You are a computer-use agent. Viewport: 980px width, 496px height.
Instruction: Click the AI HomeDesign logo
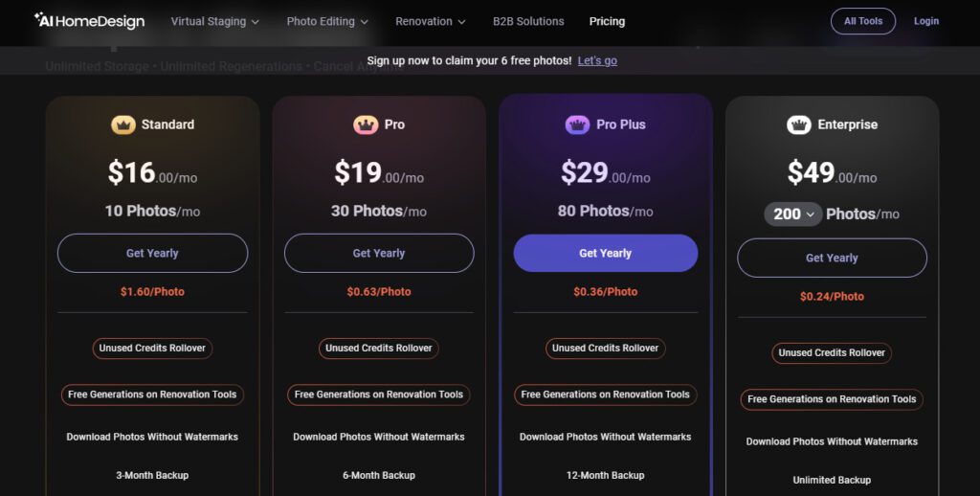(x=89, y=21)
